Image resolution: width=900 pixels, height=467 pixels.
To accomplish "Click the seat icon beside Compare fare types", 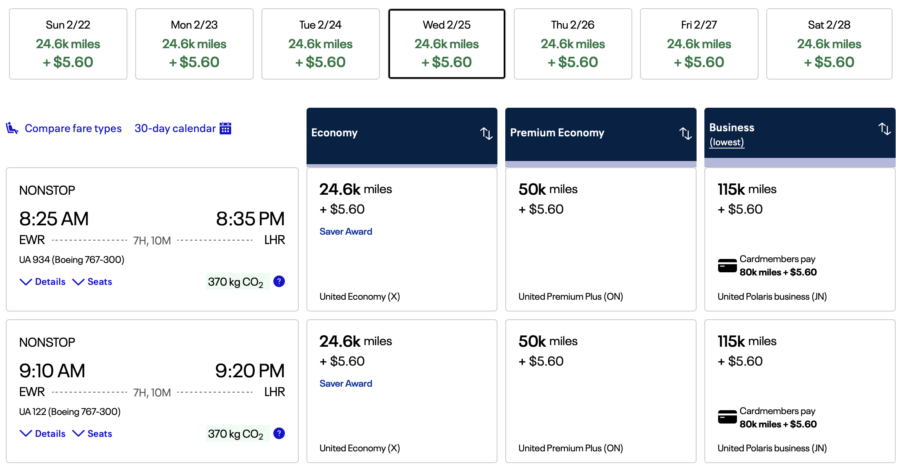I will coord(12,128).
